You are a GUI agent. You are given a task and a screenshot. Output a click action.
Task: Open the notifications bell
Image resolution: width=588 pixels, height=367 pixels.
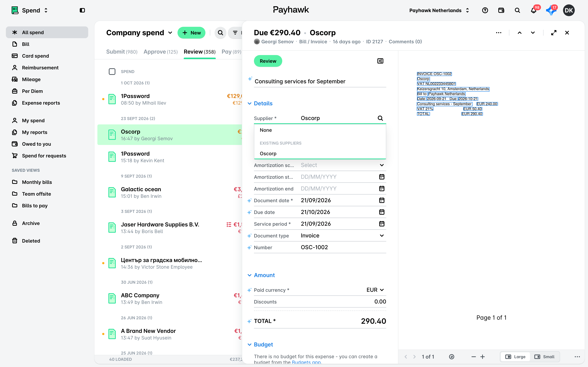533,10
